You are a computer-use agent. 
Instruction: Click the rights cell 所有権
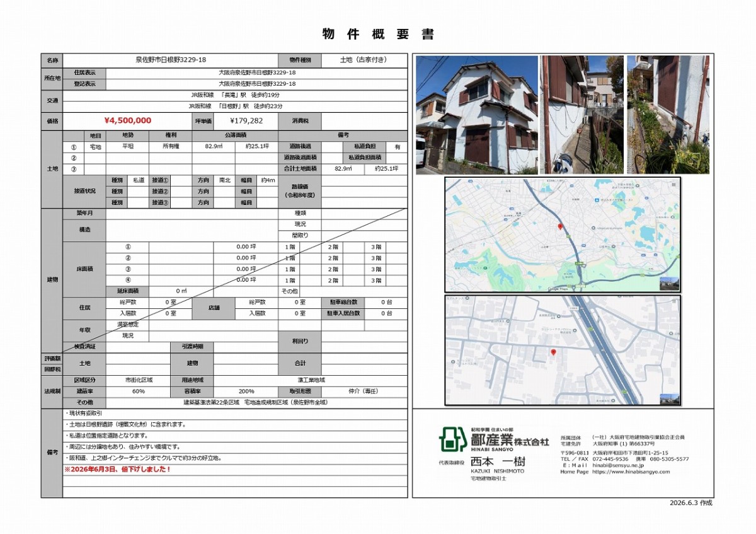coord(170,146)
